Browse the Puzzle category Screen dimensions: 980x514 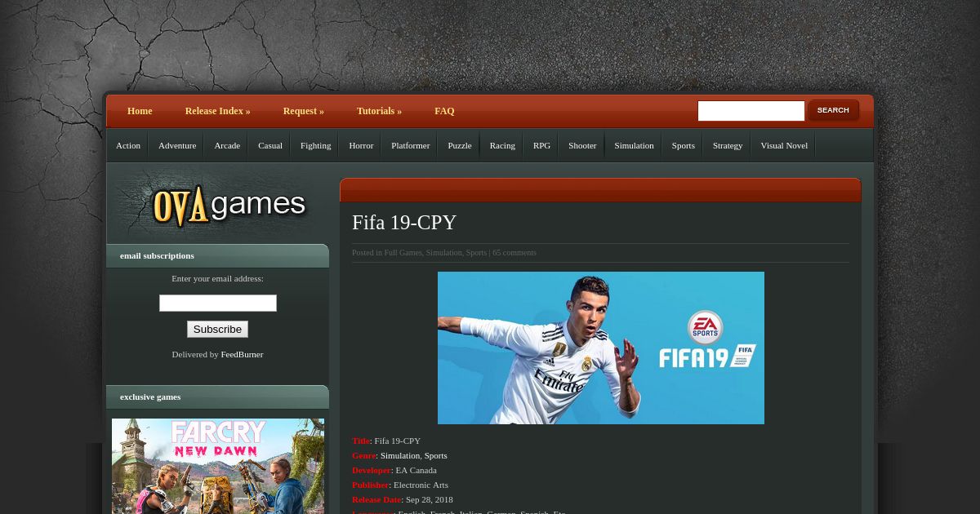point(460,145)
